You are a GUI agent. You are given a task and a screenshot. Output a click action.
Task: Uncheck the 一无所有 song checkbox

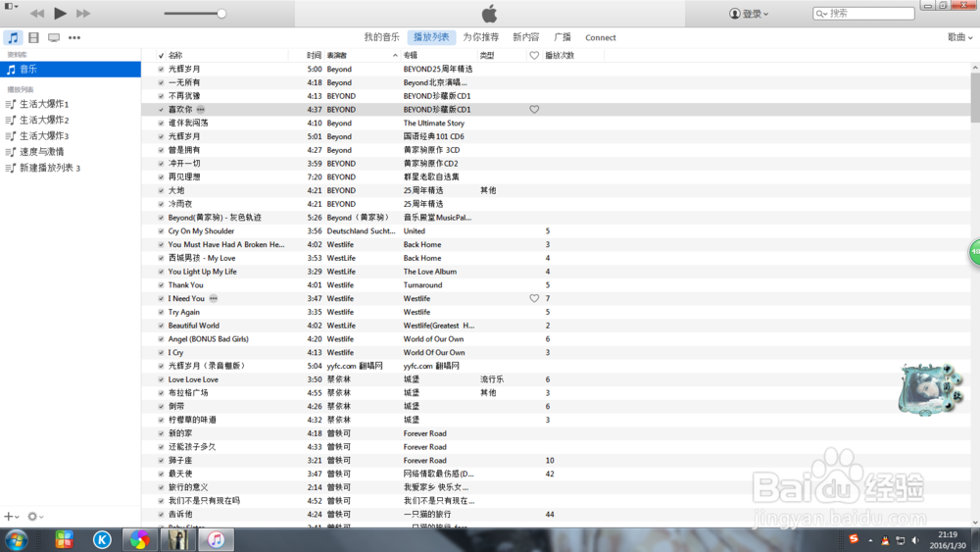click(162, 82)
